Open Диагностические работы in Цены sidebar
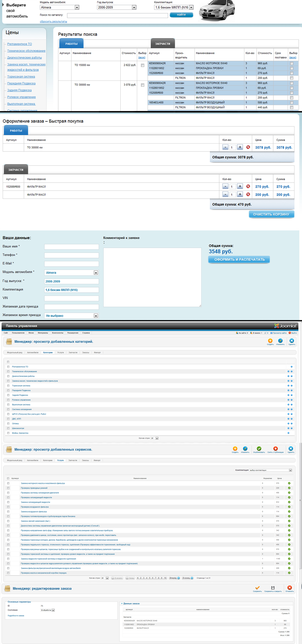Image resolution: width=302 pixels, height=644 pixels. pyautogui.click(x=25, y=58)
